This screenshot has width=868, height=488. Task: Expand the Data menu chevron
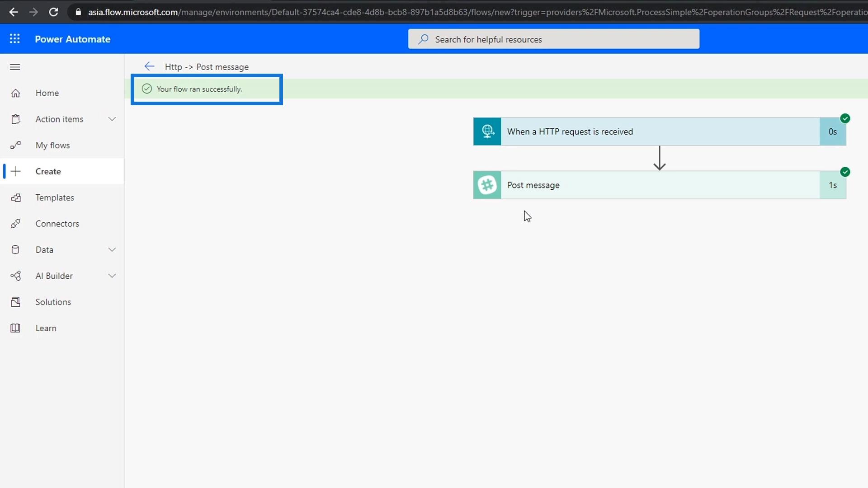tap(112, 250)
